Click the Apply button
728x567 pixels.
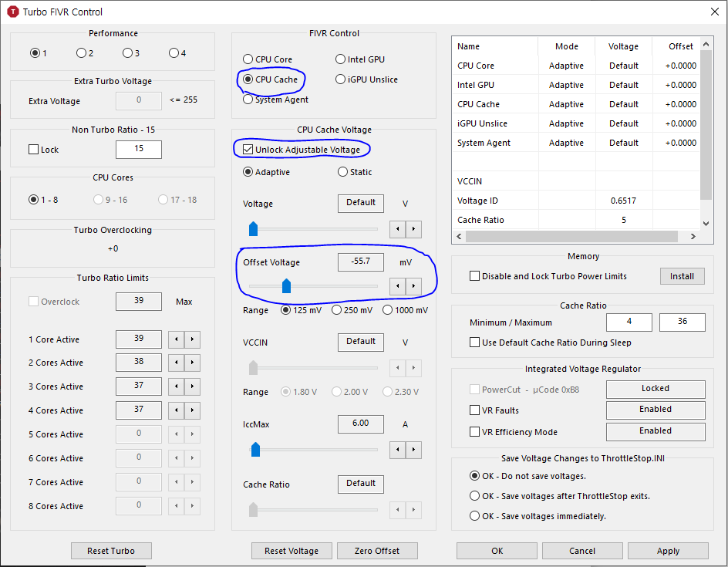[668, 551]
